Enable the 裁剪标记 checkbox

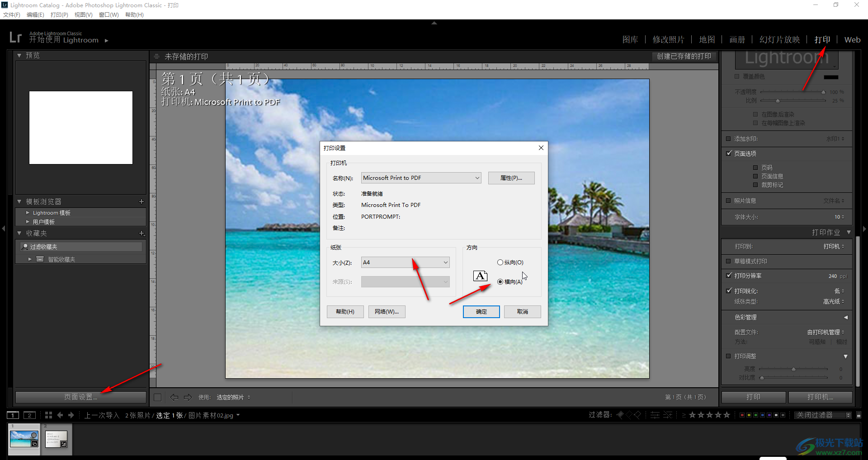755,185
